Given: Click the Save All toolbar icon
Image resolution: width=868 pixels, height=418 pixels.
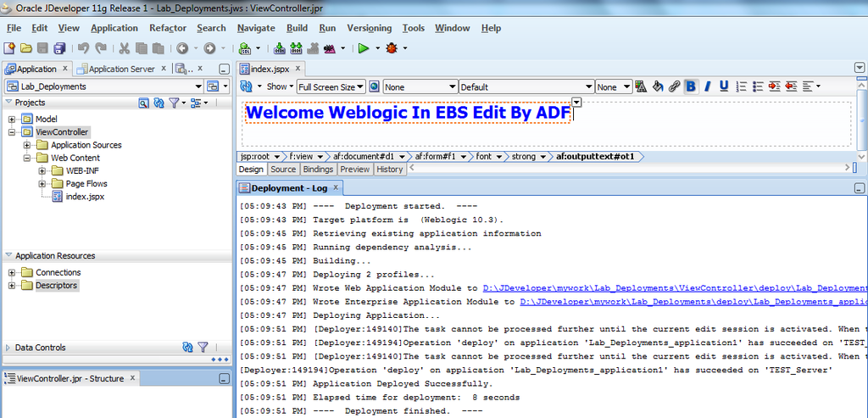Looking at the screenshot, I should [x=60, y=48].
